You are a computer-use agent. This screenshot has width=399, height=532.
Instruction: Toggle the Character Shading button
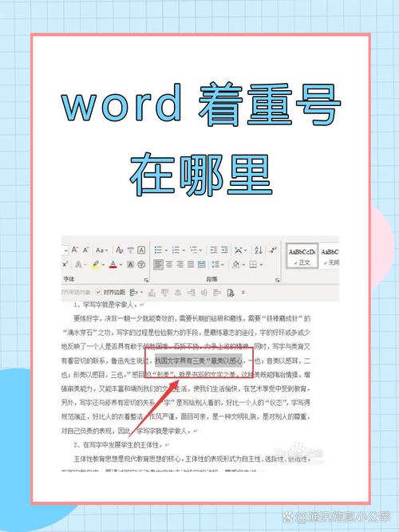(x=130, y=265)
